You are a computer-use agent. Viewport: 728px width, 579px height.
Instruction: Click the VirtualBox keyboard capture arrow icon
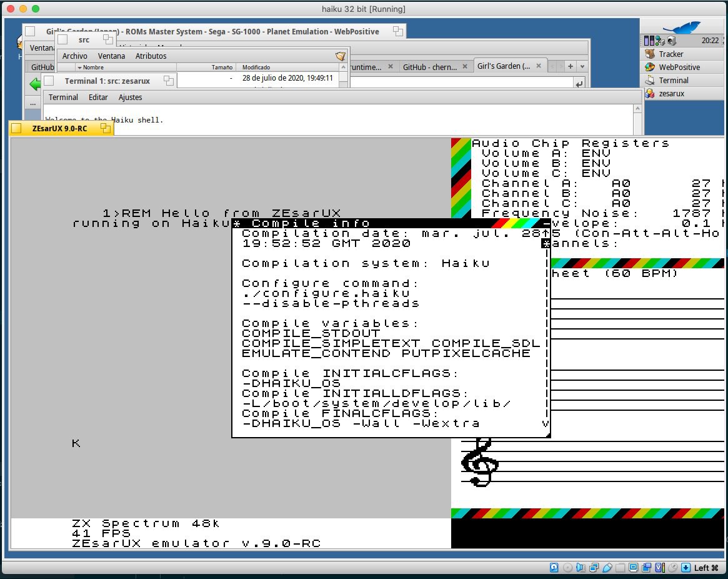point(686,567)
